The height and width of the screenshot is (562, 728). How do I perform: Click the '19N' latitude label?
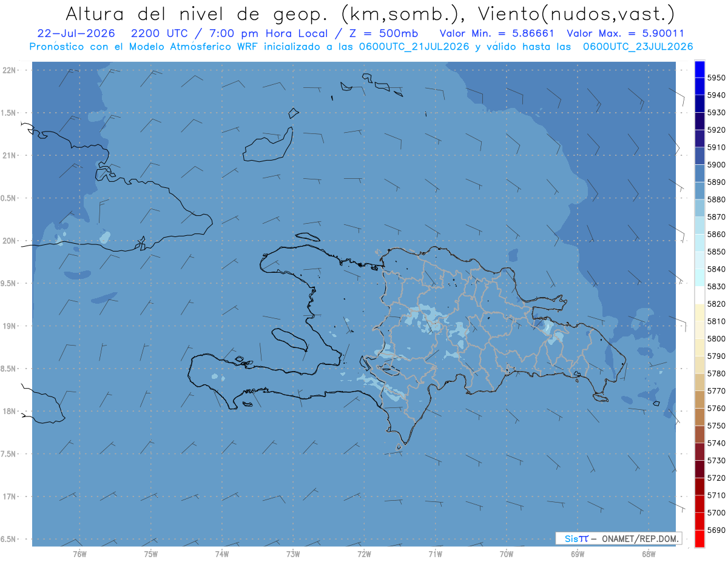coord(10,326)
